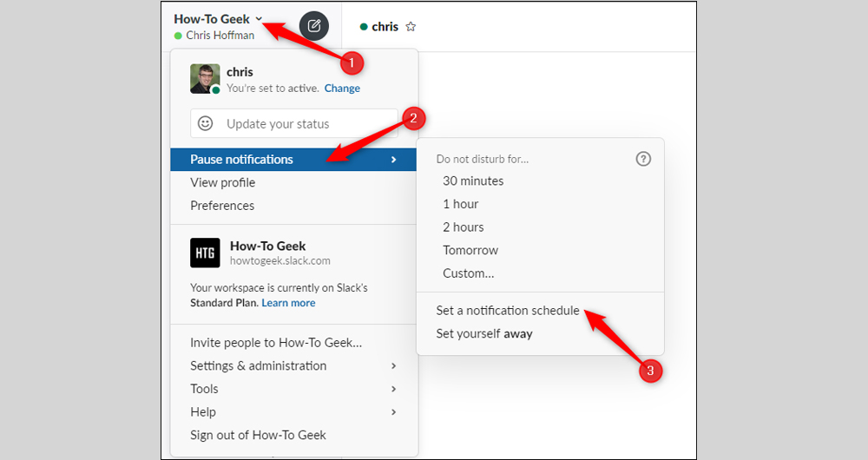Star the chris conversation

point(411,26)
